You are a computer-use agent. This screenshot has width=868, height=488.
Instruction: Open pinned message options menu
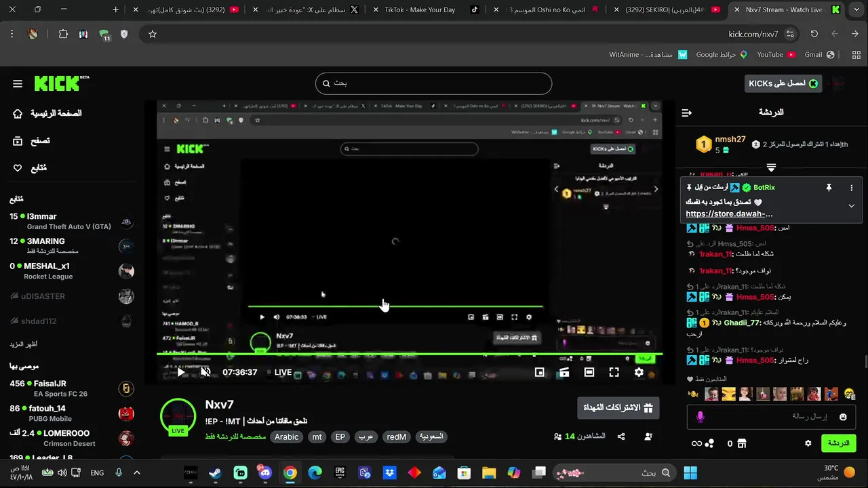[x=852, y=188]
